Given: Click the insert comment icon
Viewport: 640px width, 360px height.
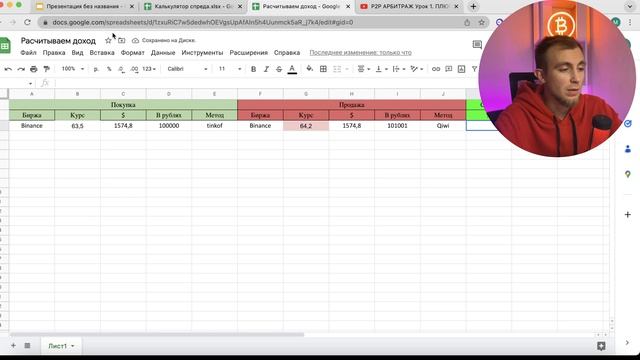Looking at the screenshot, I should pos(449,69).
